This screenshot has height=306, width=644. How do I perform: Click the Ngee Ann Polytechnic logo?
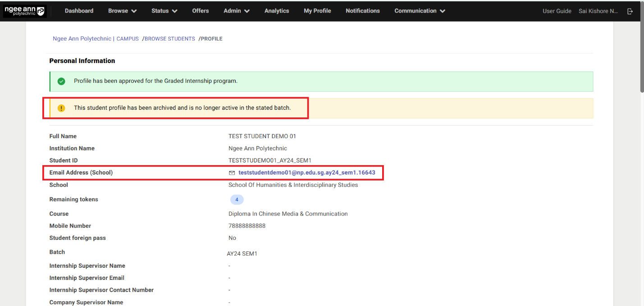pos(25,11)
